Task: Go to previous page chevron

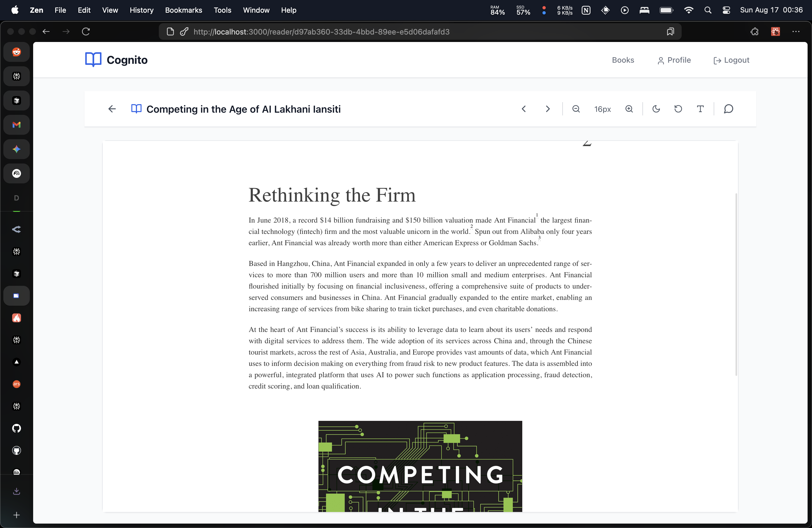Action: click(524, 109)
